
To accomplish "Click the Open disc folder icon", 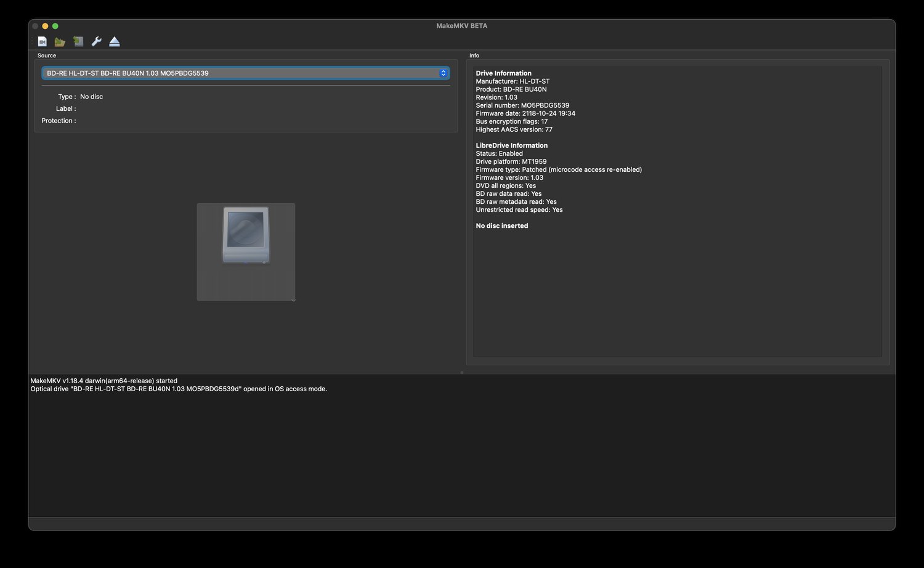I will click(60, 41).
